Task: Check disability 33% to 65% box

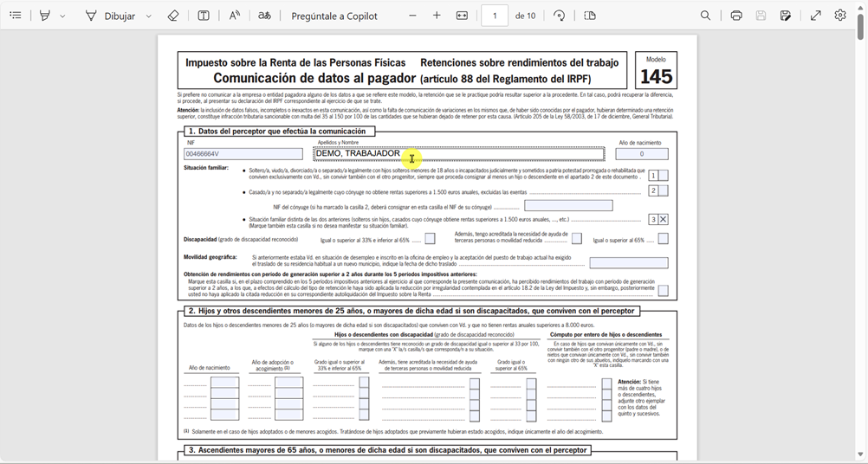Action: pyautogui.click(x=430, y=239)
